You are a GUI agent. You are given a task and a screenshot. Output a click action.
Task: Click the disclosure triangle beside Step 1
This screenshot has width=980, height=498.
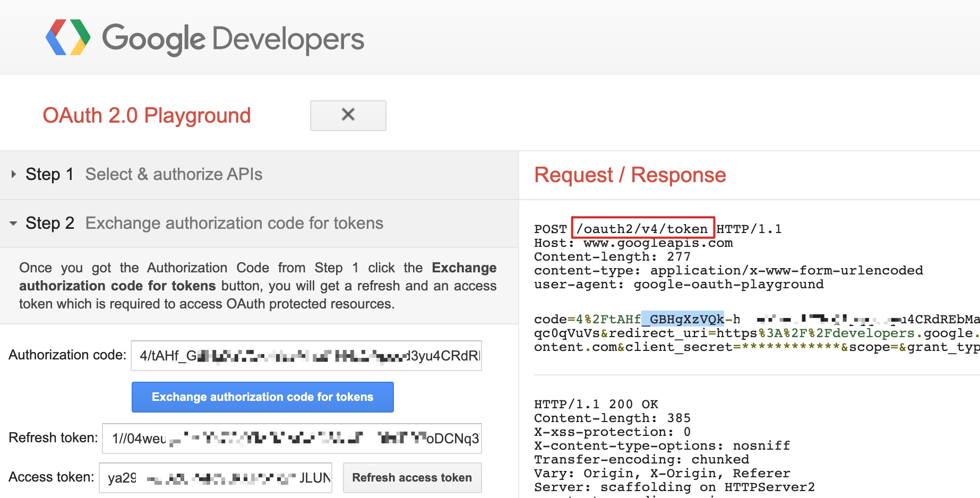[x=13, y=174]
